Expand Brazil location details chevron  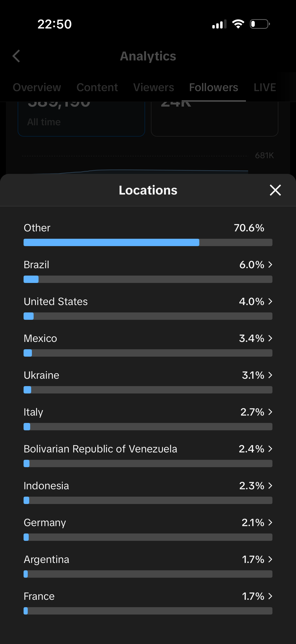(270, 265)
